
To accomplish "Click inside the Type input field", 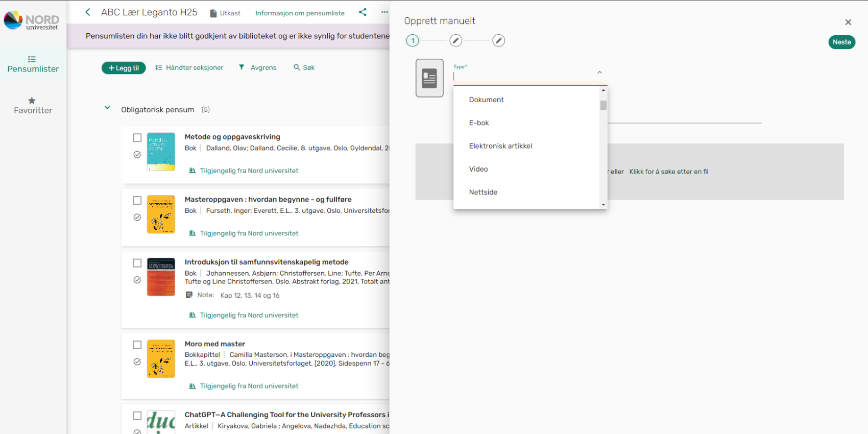I will coord(523,77).
